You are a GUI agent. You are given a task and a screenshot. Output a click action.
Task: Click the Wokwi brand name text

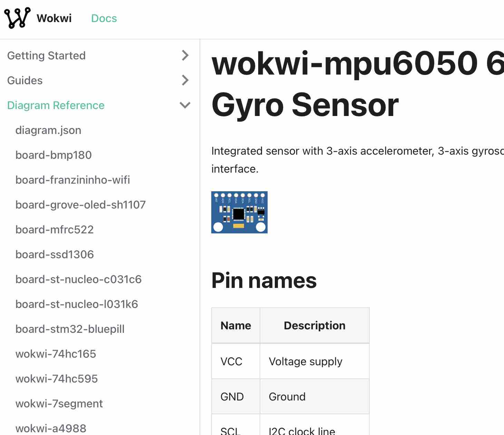click(x=54, y=18)
